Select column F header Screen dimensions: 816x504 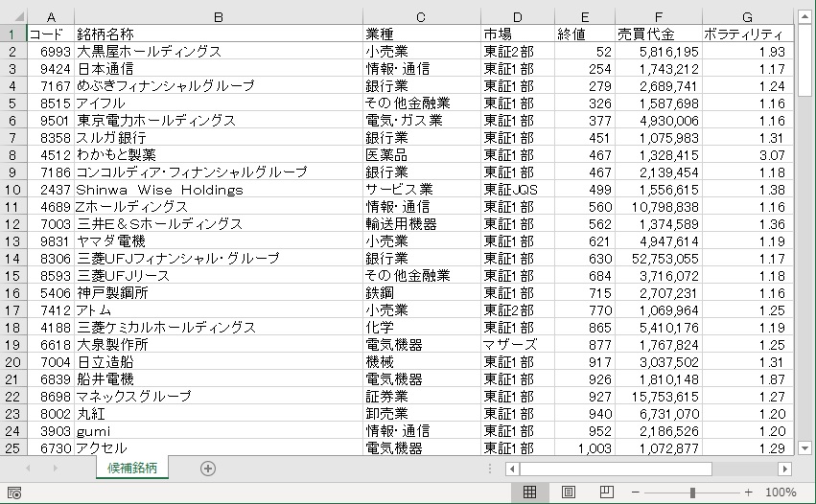[x=659, y=17]
